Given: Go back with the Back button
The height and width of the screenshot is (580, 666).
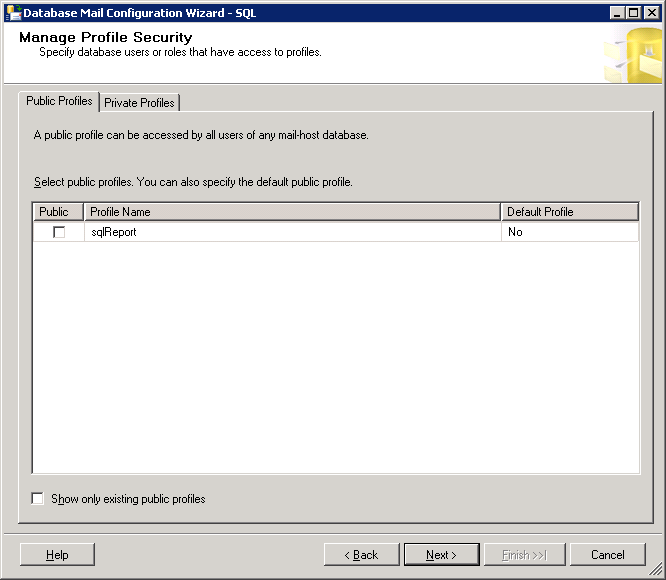Looking at the screenshot, I should pyautogui.click(x=361, y=555).
